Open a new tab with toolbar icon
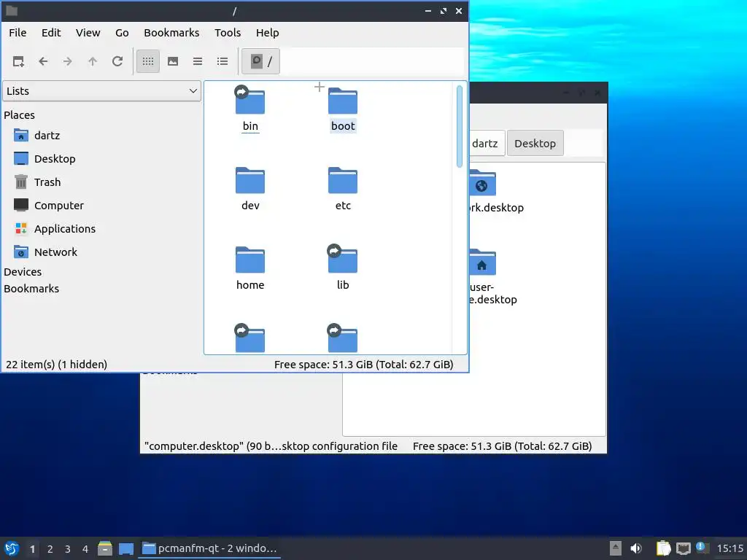Screen dimensions: 747x560 [x=18, y=61]
